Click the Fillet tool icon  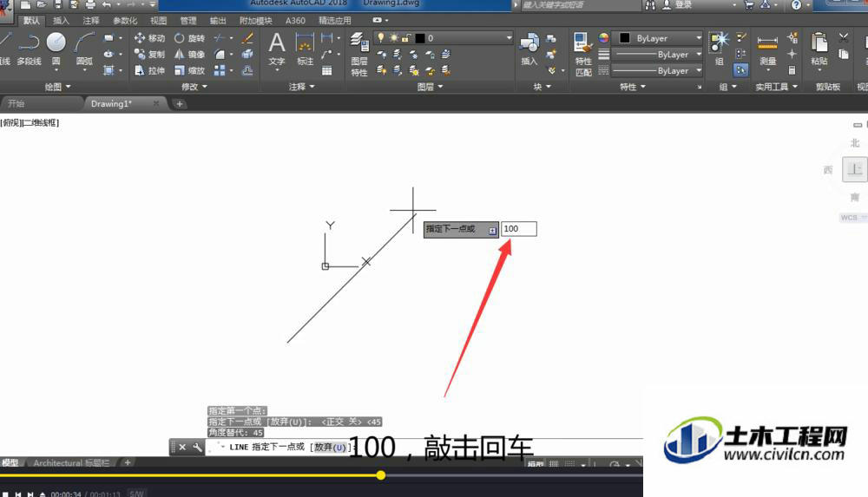click(x=220, y=55)
